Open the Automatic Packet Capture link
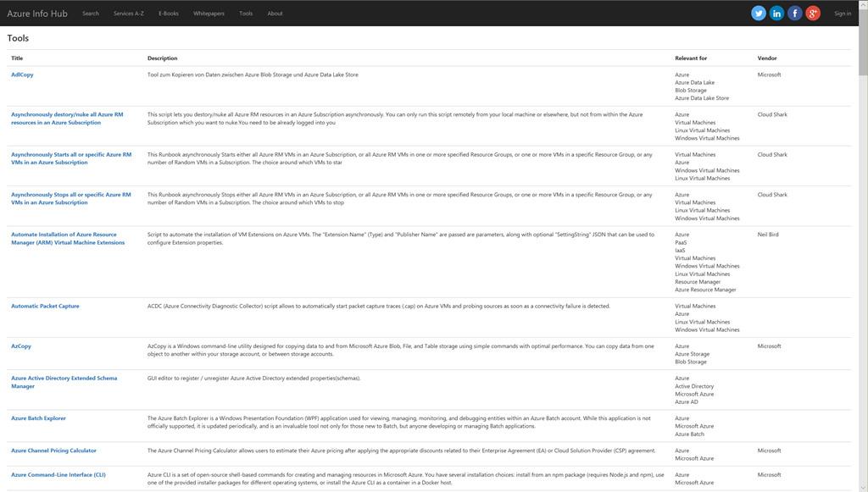 click(x=45, y=306)
